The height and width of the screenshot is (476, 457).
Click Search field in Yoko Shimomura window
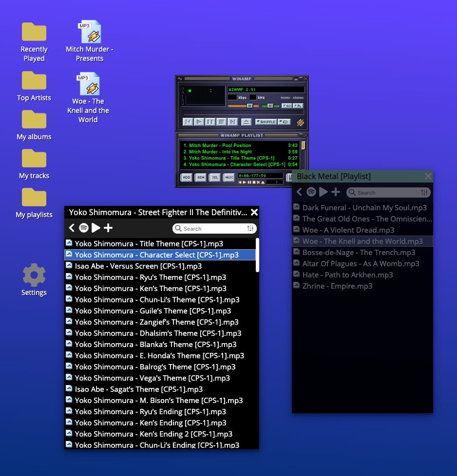pos(214,229)
